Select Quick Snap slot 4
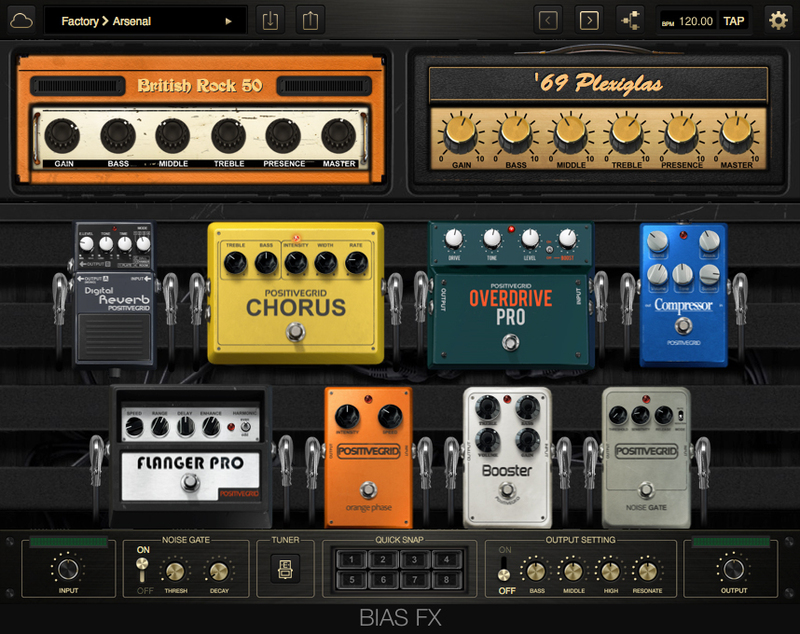This screenshot has height=634, width=800. (446, 560)
